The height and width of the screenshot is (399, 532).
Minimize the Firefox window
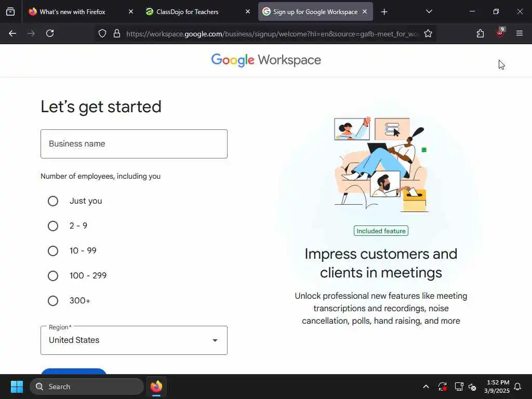[472, 11]
